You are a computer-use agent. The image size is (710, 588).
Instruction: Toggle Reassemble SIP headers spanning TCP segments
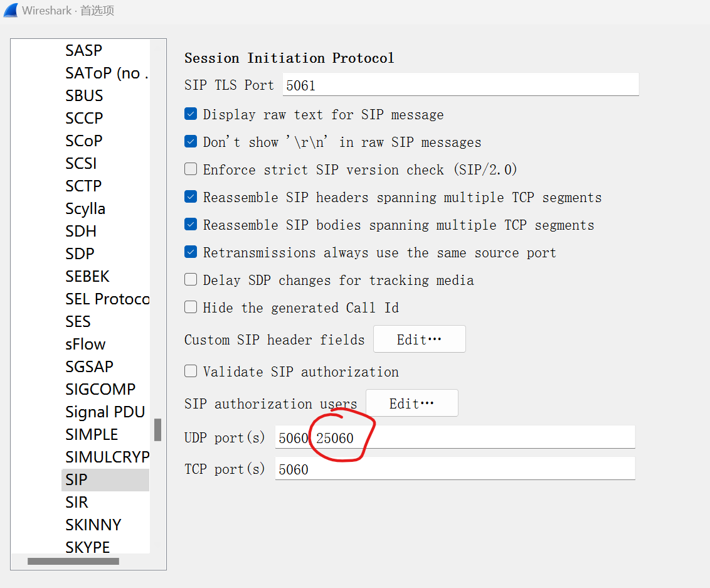(x=191, y=197)
